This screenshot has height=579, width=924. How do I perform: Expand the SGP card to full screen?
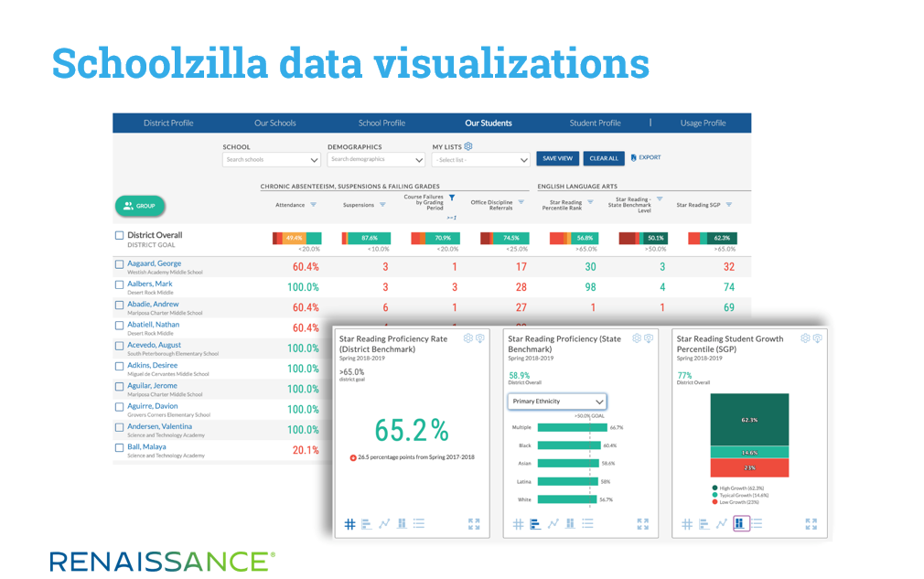click(811, 523)
